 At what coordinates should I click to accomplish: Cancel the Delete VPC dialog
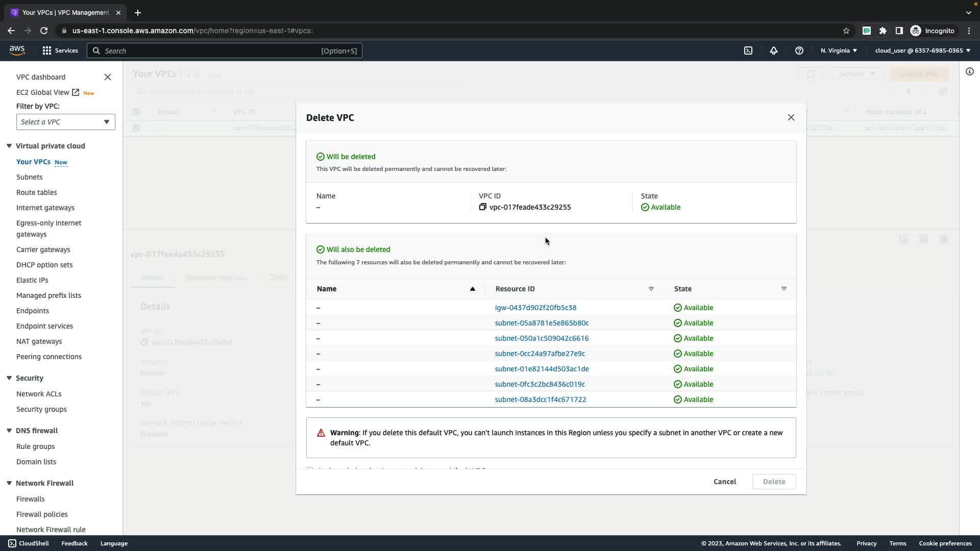pos(724,482)
